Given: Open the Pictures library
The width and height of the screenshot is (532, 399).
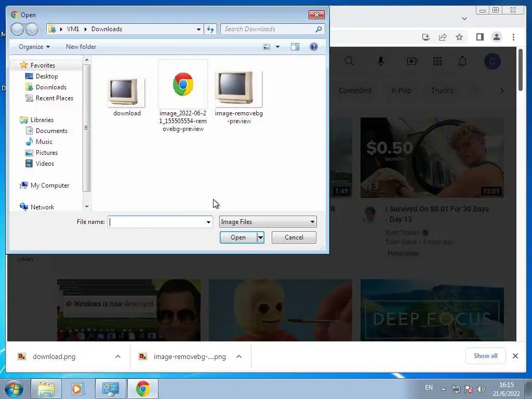Looking at the screenshot, I should point(46,153).
